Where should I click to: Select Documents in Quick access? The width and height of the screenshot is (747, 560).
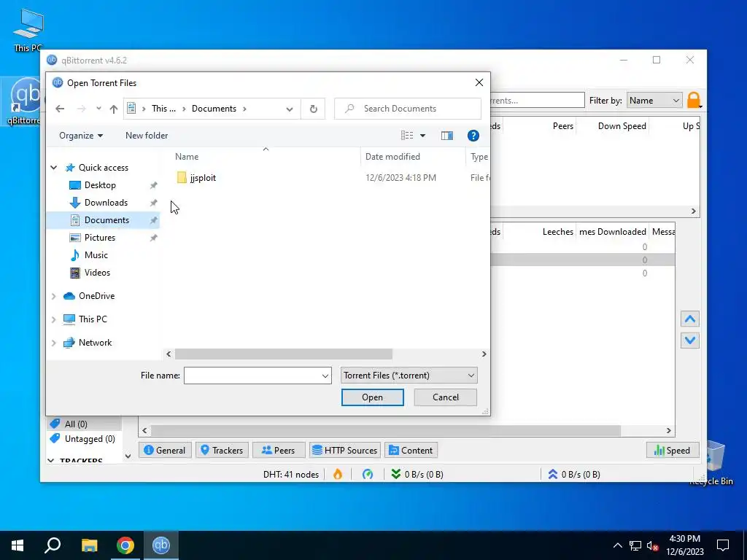107,220
